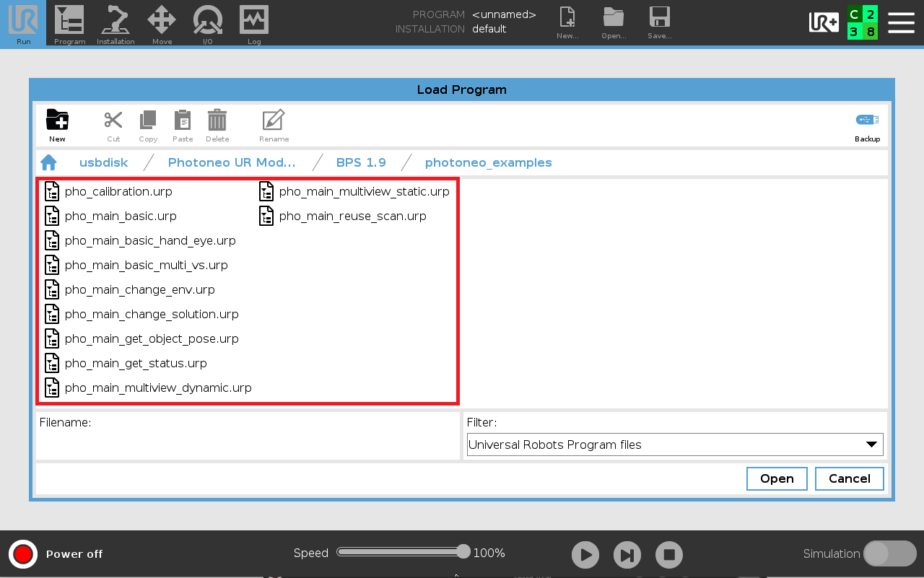
Task: Select pho_main_basic_multi_vs.urp file
Action: click(x=146, y=265)
